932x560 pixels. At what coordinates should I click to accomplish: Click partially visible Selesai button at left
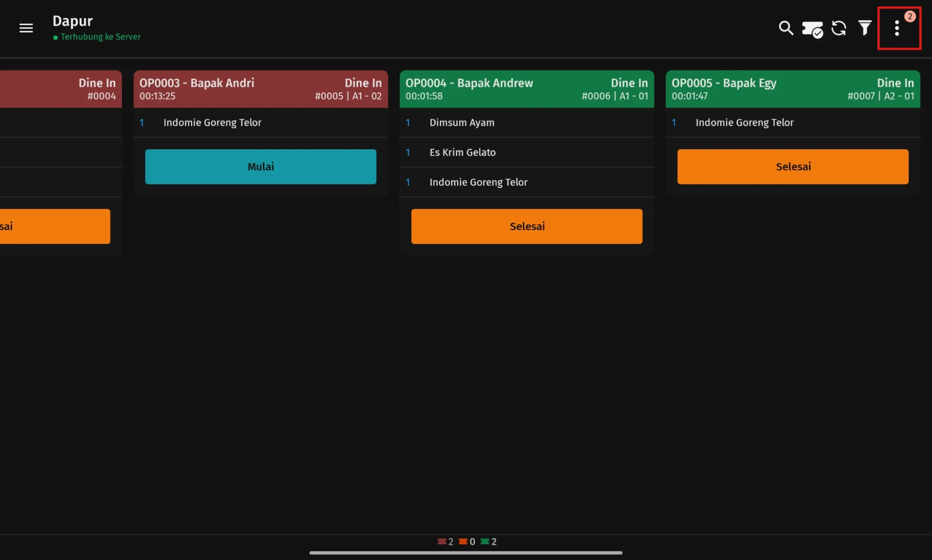(x=55, y=226)
